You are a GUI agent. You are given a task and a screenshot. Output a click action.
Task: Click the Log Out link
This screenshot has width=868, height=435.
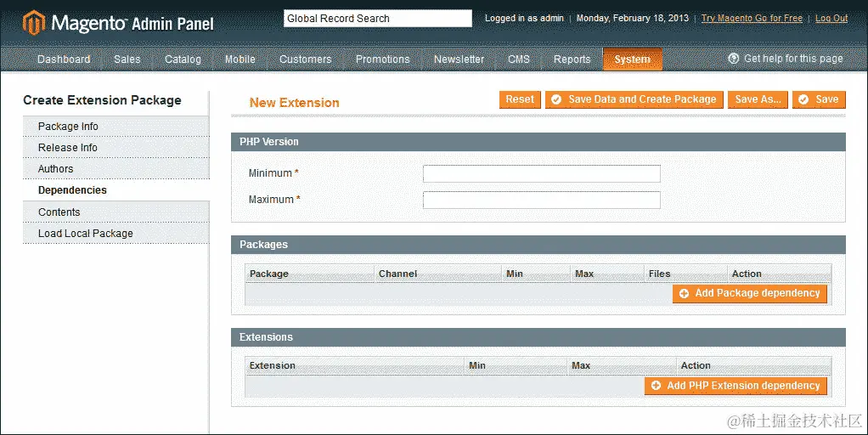coord(831,18)
